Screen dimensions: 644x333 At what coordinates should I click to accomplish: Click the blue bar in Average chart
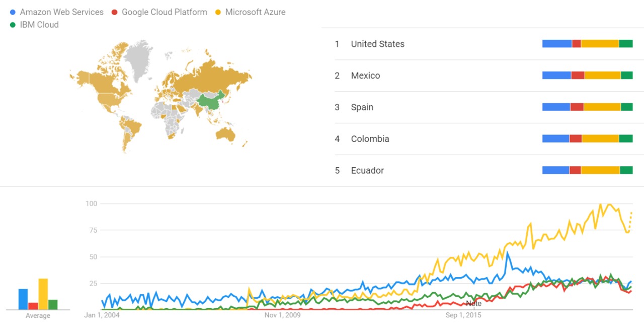click(x=23, y=299)
